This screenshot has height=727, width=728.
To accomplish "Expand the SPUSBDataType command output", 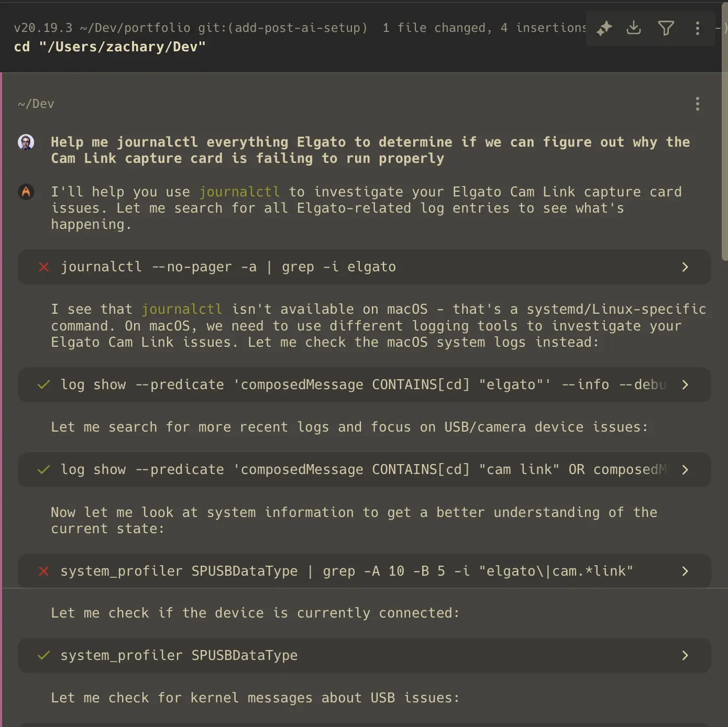I will point(685,655).
